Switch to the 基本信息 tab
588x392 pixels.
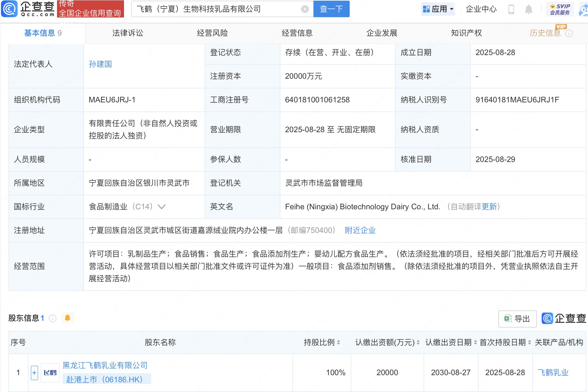[43, 33]
